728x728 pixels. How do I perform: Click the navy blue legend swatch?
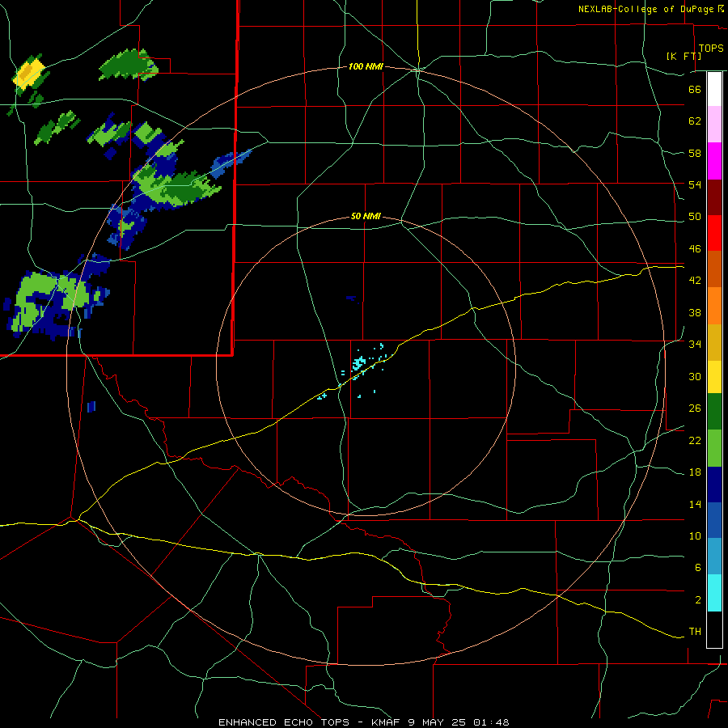(714, 485)
